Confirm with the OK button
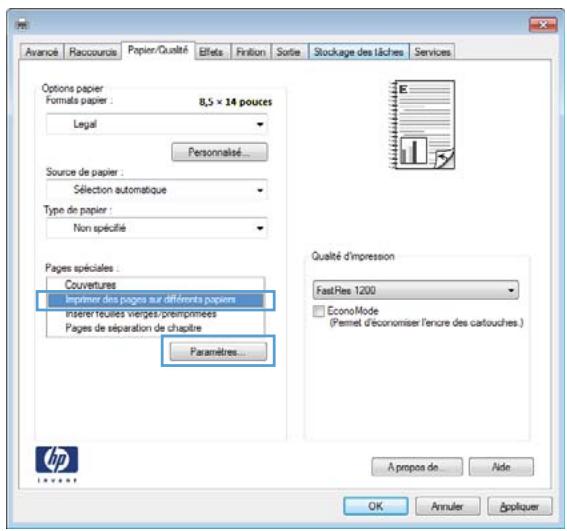The height and width of the screenshot is (531, 567). click(376, 506)
